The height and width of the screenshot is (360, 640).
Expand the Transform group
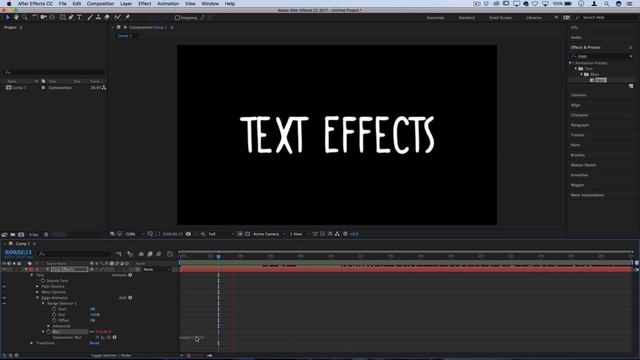point(31,343)
